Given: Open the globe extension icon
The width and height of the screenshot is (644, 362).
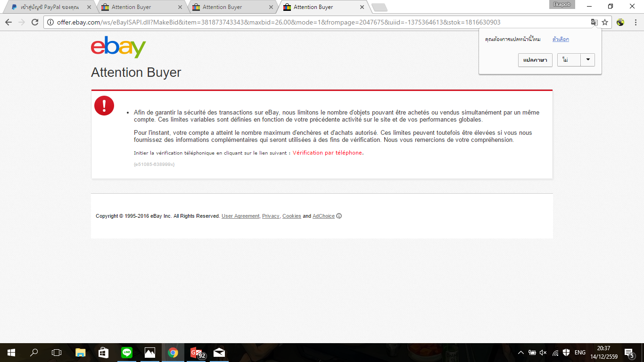Looking at the screenshot, I should (x=620, y=22).
